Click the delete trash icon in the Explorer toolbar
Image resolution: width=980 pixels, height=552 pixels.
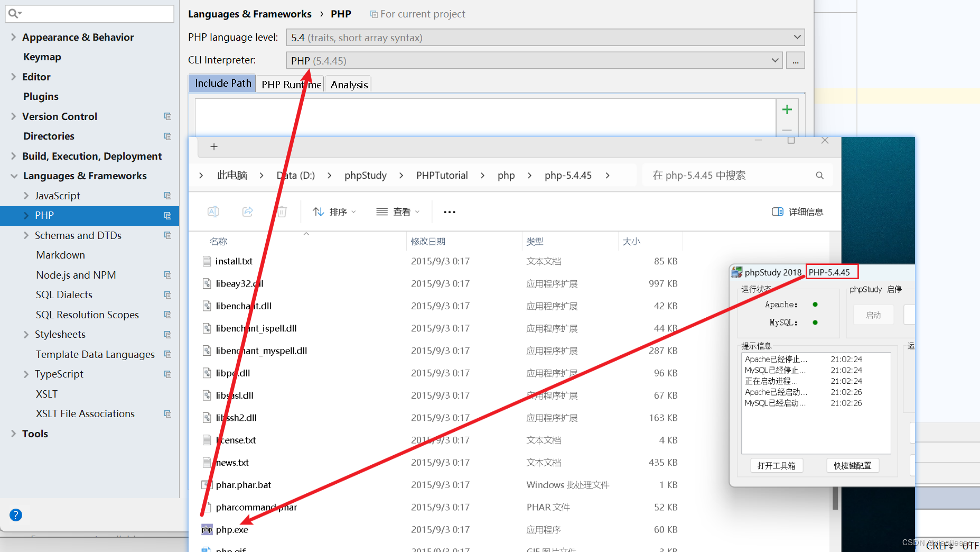pos(282,211)
